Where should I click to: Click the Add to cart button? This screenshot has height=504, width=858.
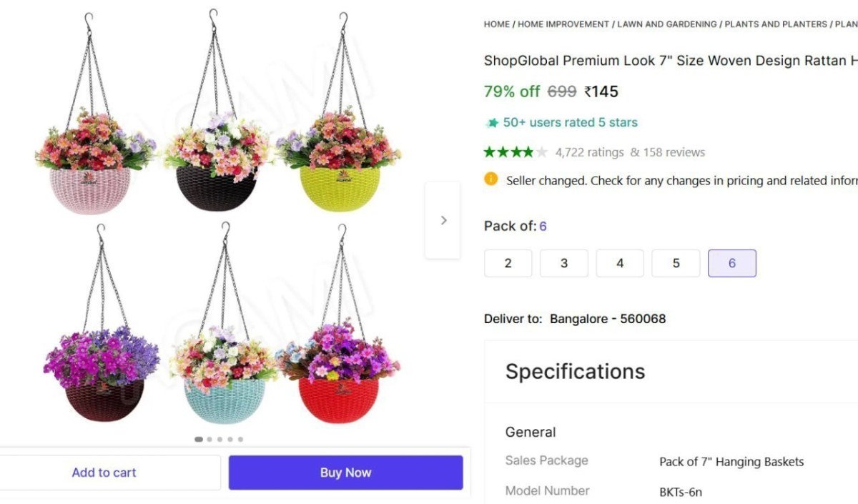[104, 472]
